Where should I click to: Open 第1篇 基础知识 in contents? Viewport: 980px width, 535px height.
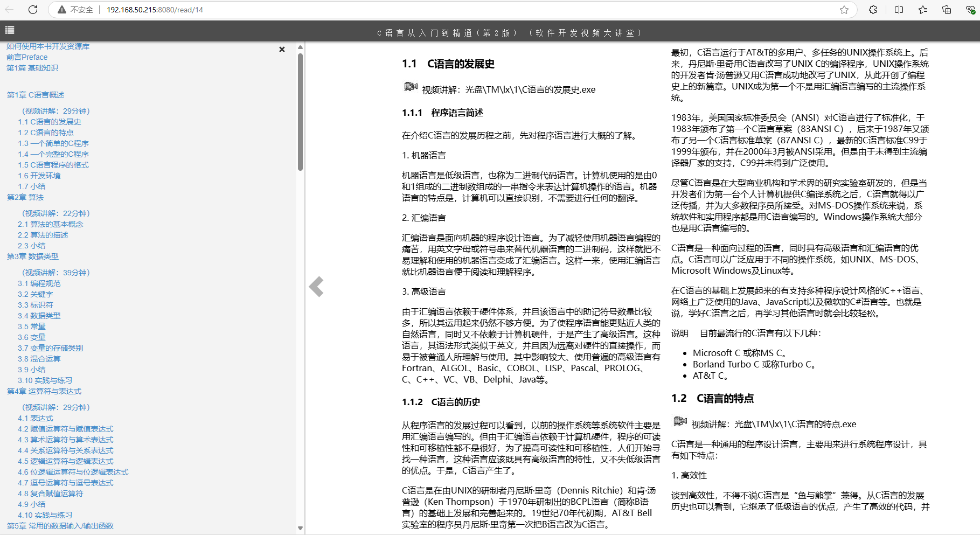[x=32, y=68]
